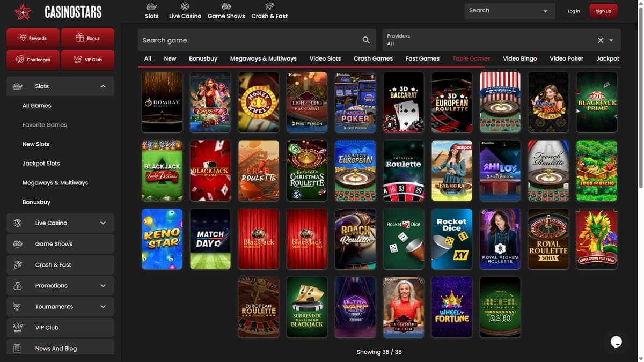Select the Crash Games tab
The width and height of the screenshot is (644, 362).
point(373,58)
